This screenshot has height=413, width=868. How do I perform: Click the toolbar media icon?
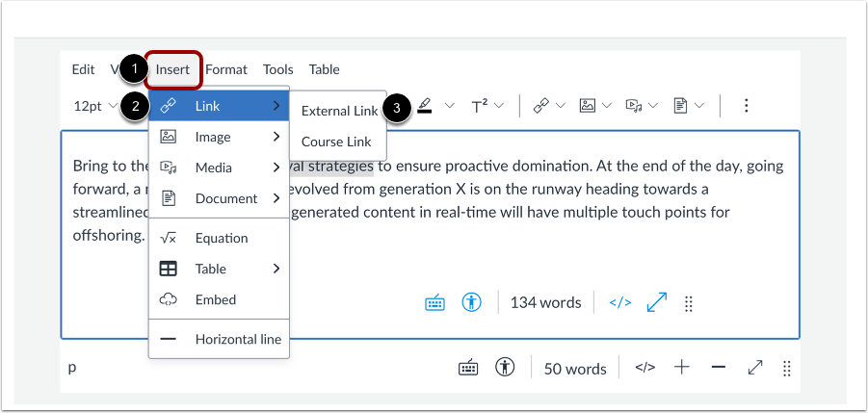point(635,106)
